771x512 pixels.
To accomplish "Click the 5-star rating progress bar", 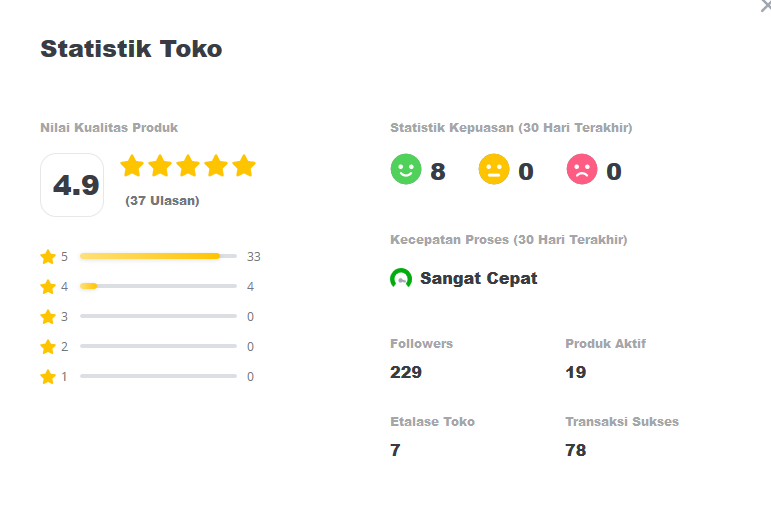I will (x=158, y=257).
